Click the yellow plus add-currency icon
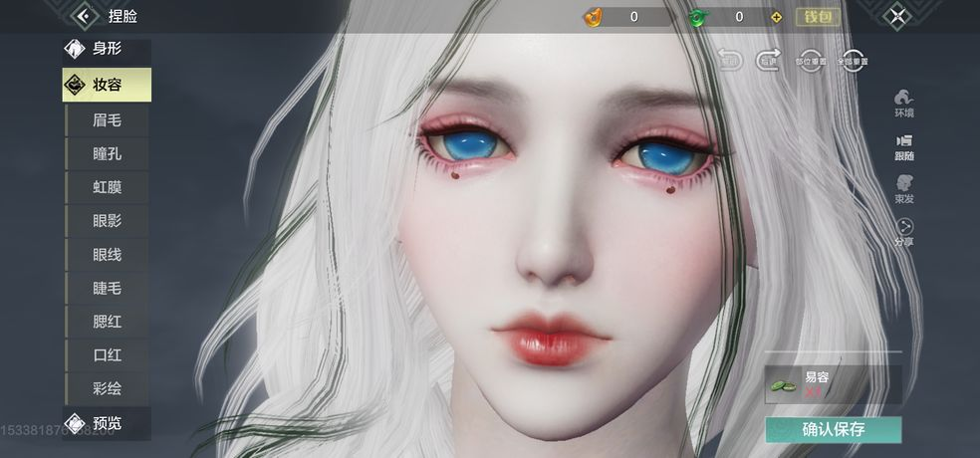Viewport: 980px width, 458px height. 777,17
